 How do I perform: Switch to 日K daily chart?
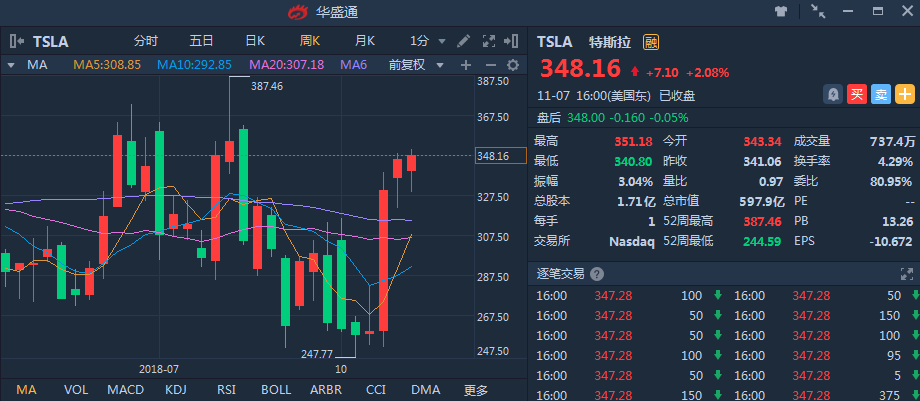tap(255, 41)
